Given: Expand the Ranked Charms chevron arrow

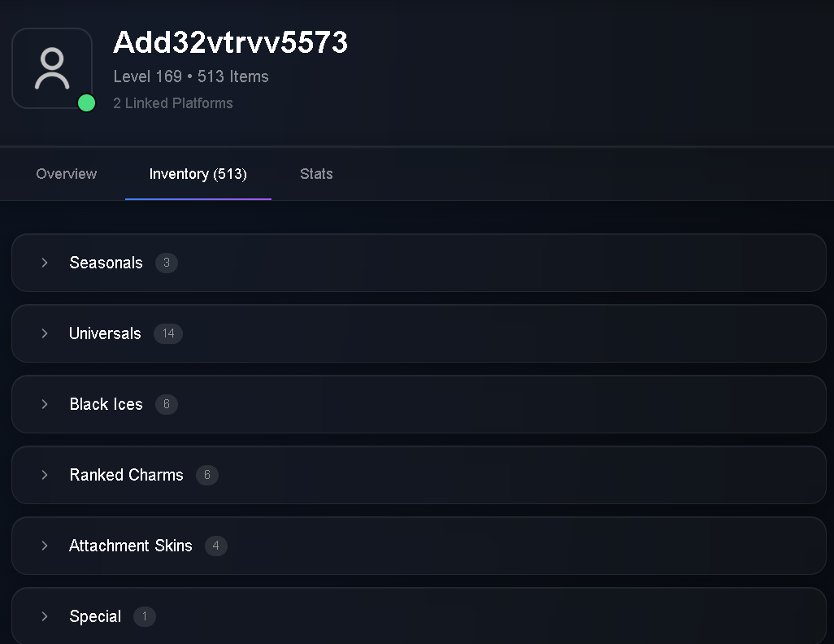Looking at the screenshot, I should [x=45, y=475].
